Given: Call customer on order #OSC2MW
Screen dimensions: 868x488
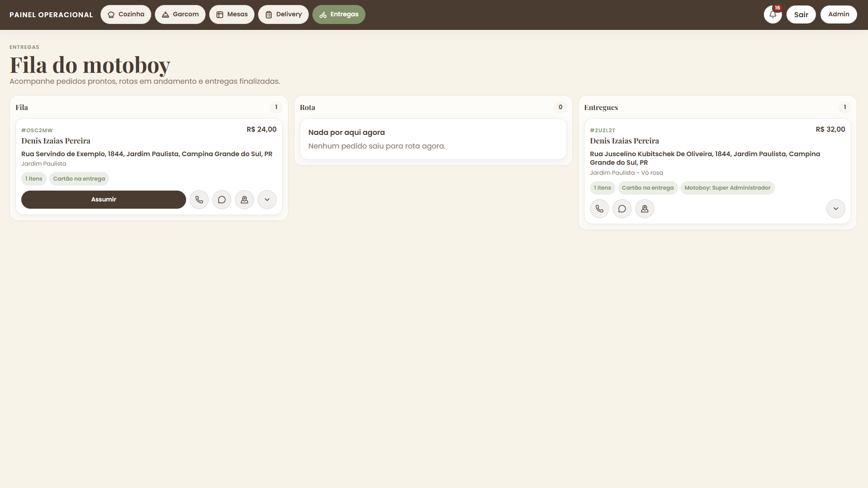Looking at the screenshot, I should (x=199, y=200).
